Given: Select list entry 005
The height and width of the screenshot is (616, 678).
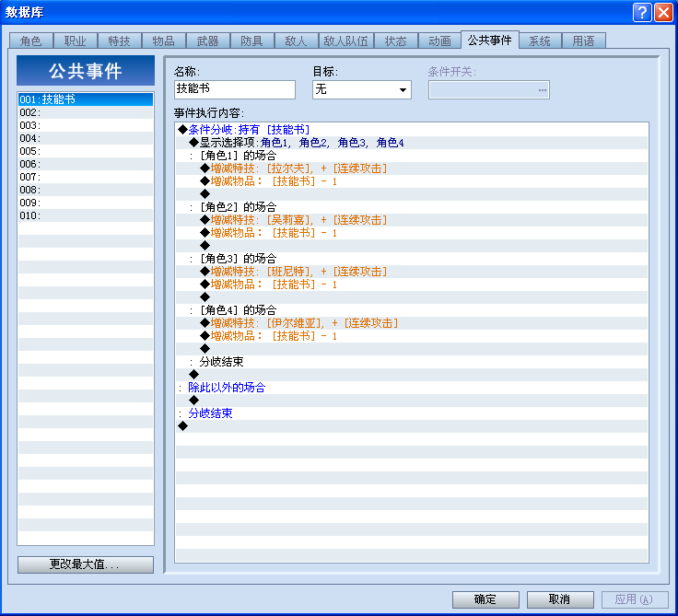Looking at the screenshot, I should (x=86, y=151).
